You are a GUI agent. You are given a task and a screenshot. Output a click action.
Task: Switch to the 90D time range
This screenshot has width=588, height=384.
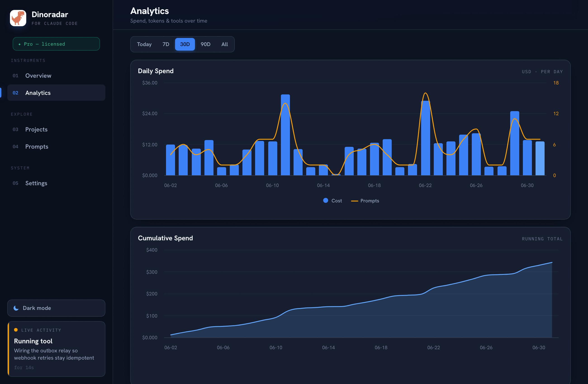point(206,44)
